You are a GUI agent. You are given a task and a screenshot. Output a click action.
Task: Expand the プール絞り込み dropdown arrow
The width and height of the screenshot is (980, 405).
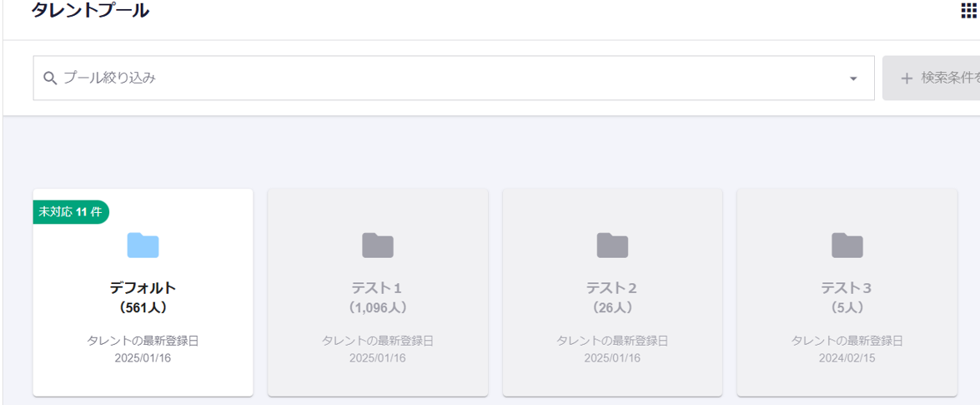click(853, 78)
